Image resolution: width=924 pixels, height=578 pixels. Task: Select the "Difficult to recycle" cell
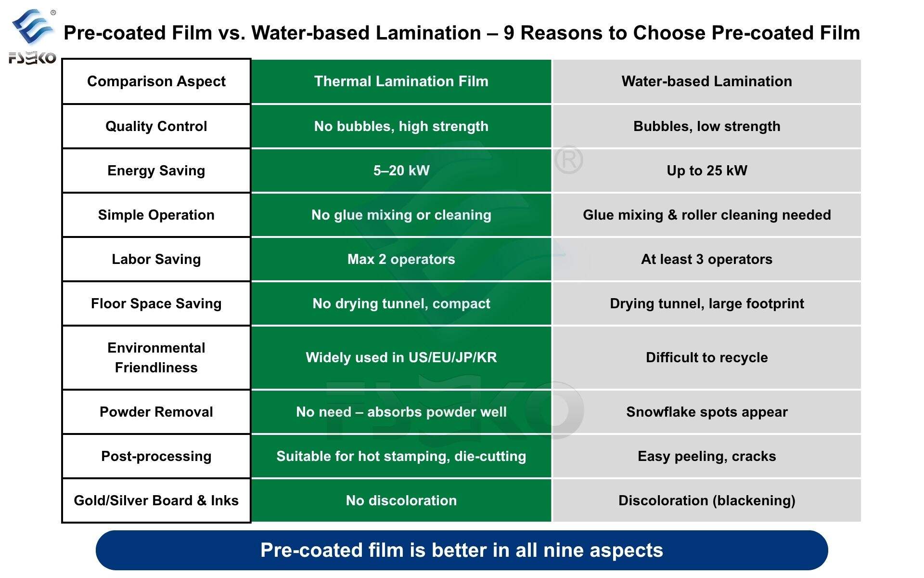(x=706, y=357)
